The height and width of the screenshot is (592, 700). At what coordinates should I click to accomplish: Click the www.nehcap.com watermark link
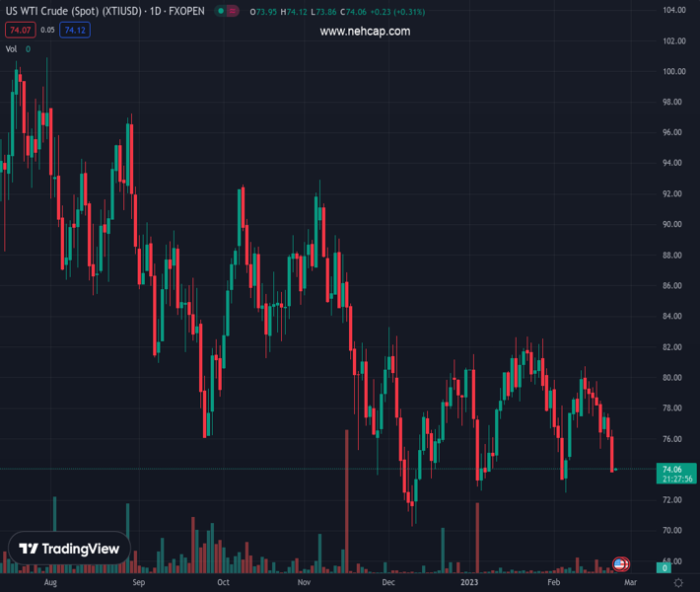point(365,32)
